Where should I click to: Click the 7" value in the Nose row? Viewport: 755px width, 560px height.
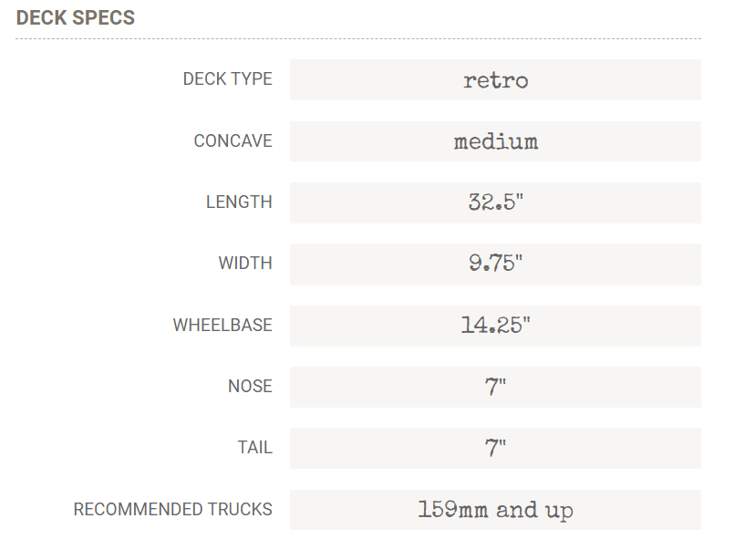pyautogui.click(x=495, y=387)
